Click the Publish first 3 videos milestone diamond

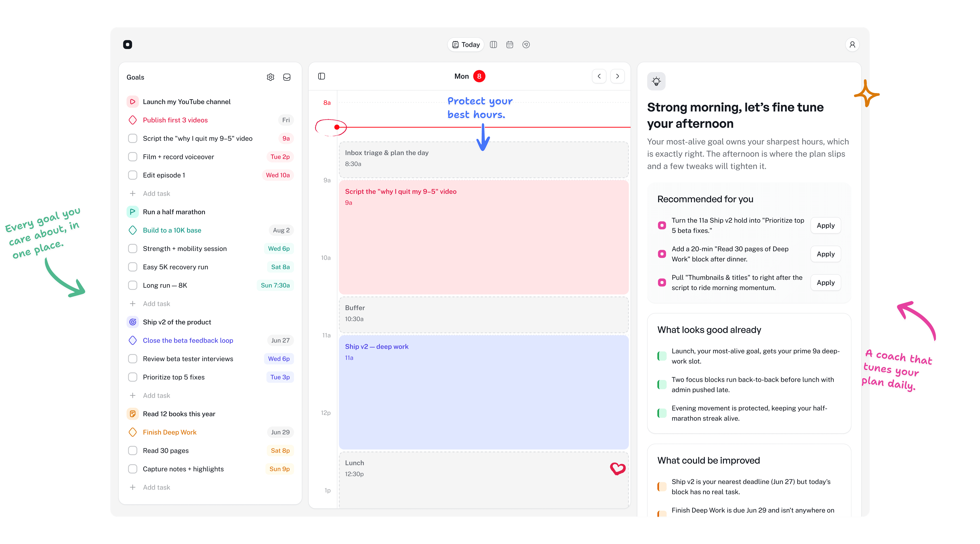coord(132,120)
